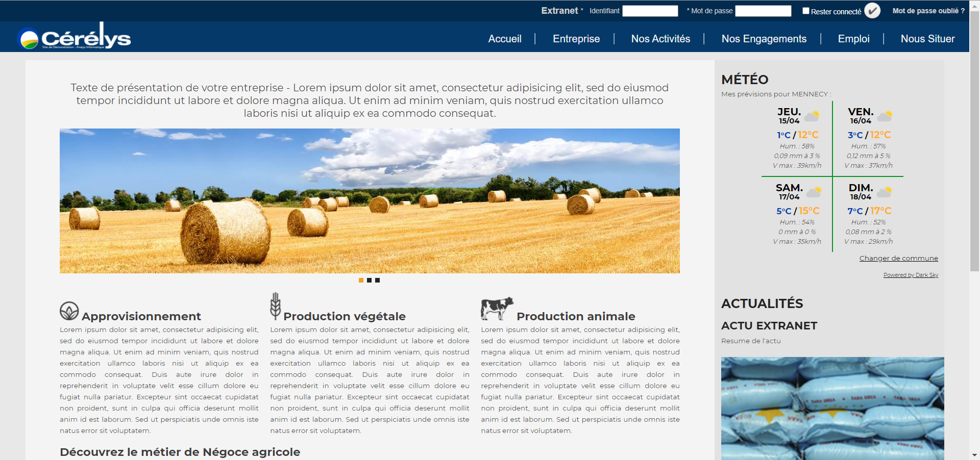Viewport: 980px width, 460px height.
Task: Go to the Entreprise menu item
Action: [576, 39]
